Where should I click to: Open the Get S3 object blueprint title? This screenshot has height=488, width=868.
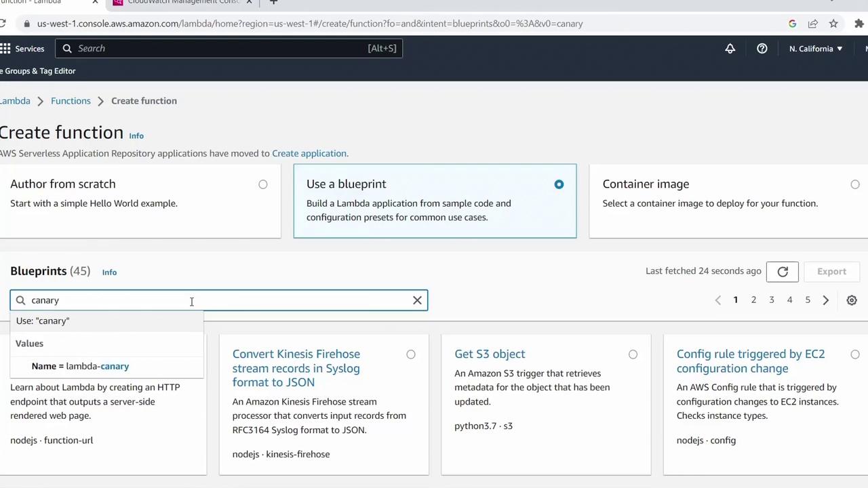coord(490,354)
